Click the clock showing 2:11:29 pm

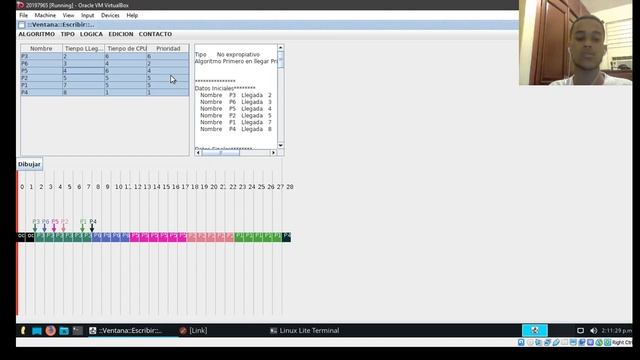tap(616, 331)
